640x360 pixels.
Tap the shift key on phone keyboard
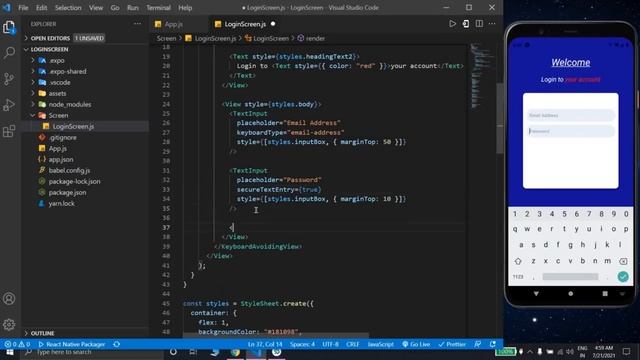coord(518,261)
